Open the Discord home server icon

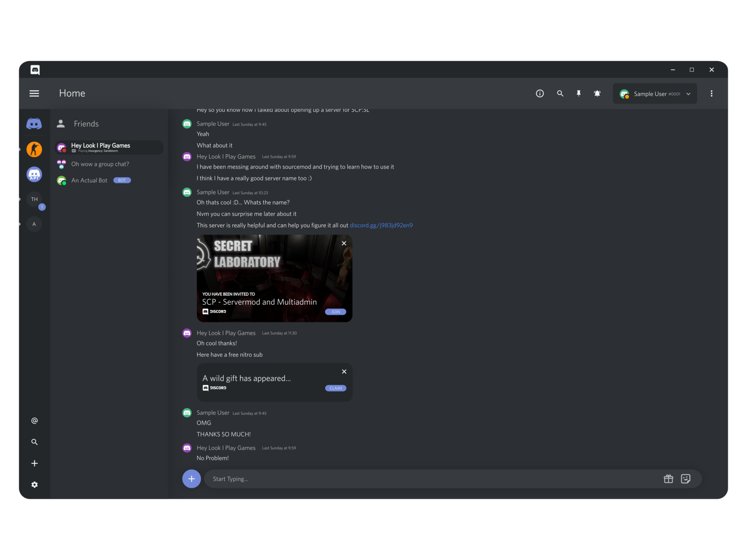click(34, 124)
